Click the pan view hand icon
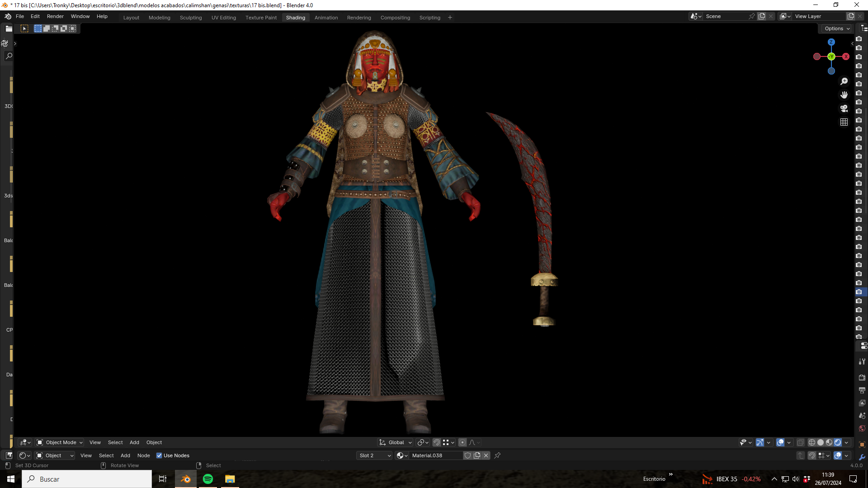 (x=844, y=95)
